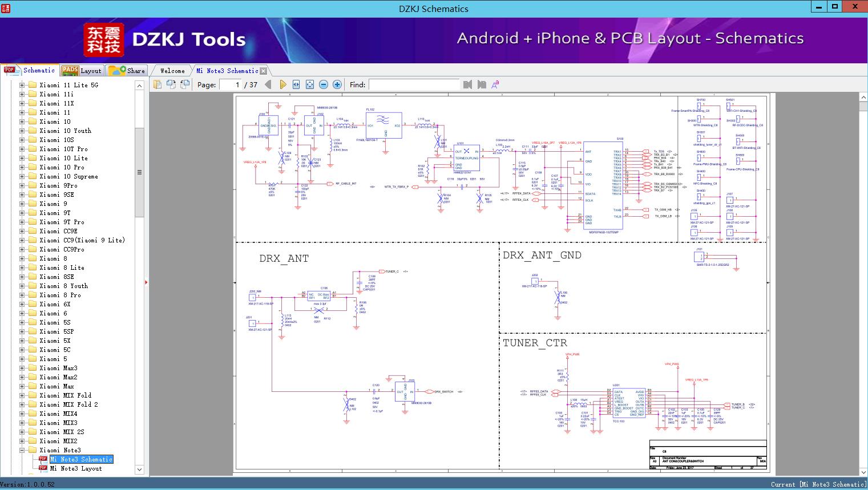Click the folder icon beside Xiaomi 8 Lite

(x=33, y=268)
